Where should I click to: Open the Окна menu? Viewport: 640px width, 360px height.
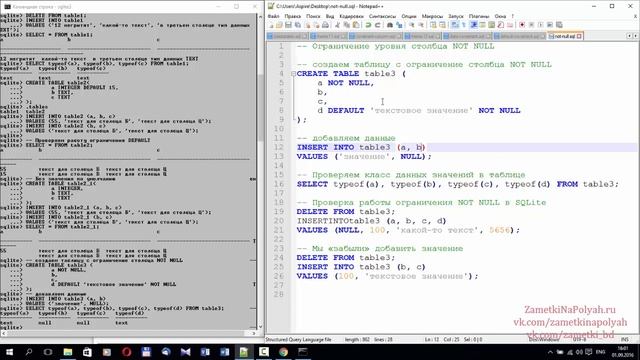[500, 16]
